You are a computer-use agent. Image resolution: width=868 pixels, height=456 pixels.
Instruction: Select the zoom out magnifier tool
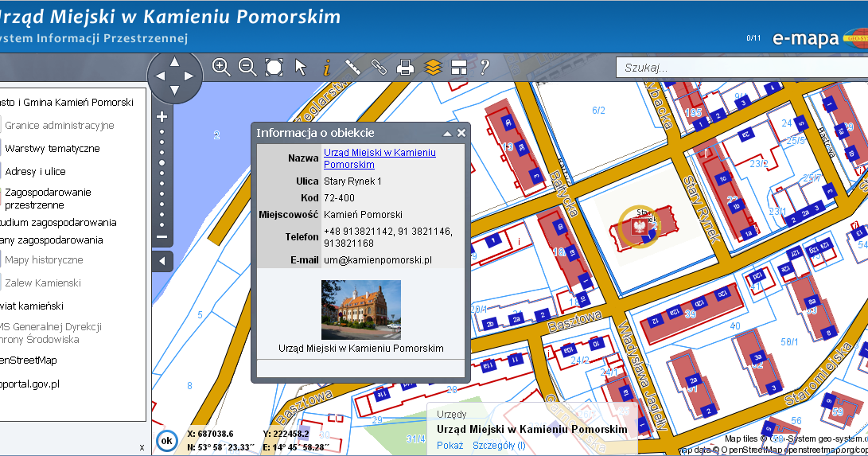[247, 67]
